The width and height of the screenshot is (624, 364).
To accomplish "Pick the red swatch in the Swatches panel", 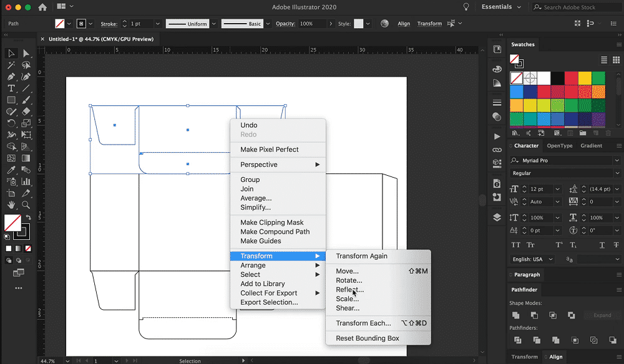I will click(x=572, y=78).
